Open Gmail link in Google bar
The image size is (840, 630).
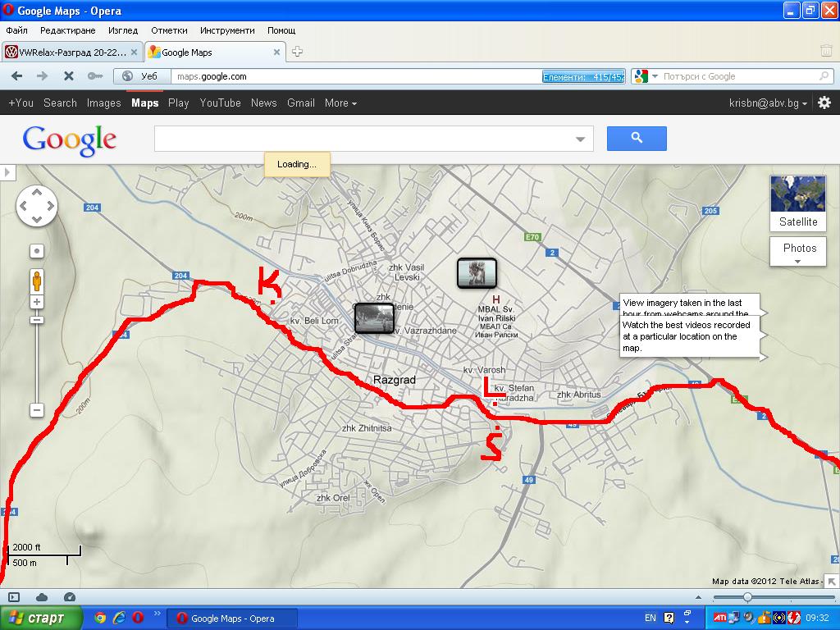[300, 103]
